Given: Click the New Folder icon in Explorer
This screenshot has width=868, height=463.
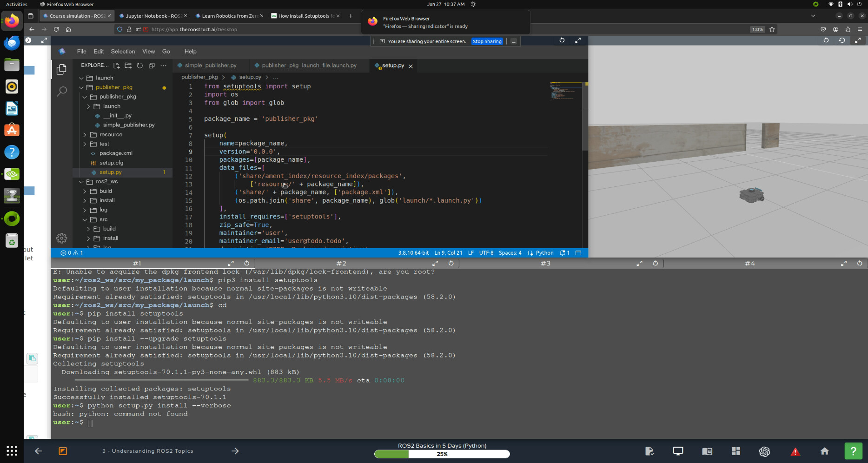Looking at the screenshot, I should [128, 66].
